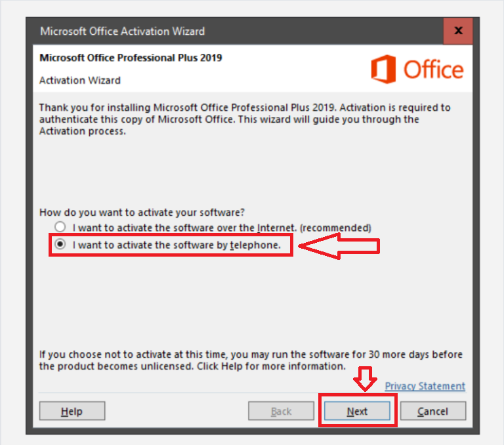504x445 pixels.
Task: Click the "Microsoft Office Professional Plus 2019" heading
Action: pyautogui.click(x=131, y=58)
